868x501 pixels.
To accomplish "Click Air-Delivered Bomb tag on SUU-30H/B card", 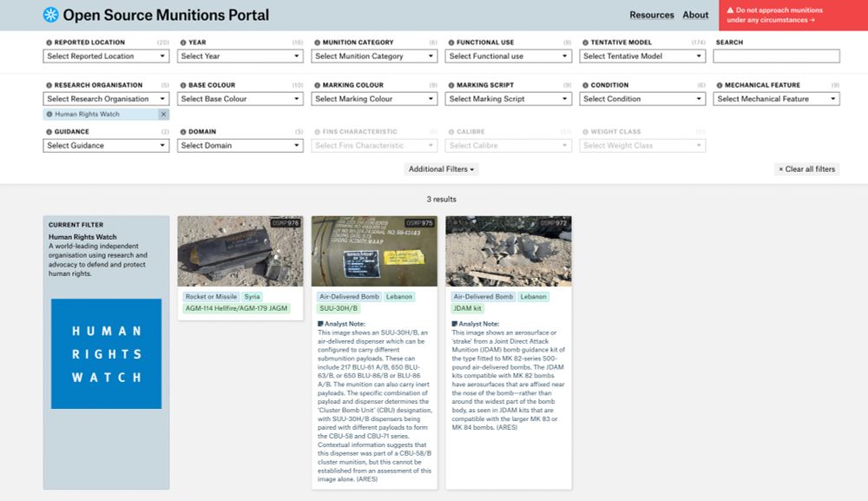I will click(x=349, y=297).
